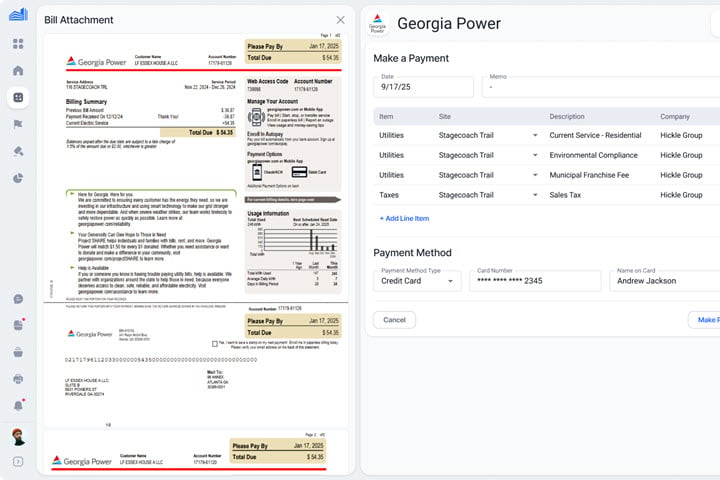Click the Memo input field

pos(601,87)
